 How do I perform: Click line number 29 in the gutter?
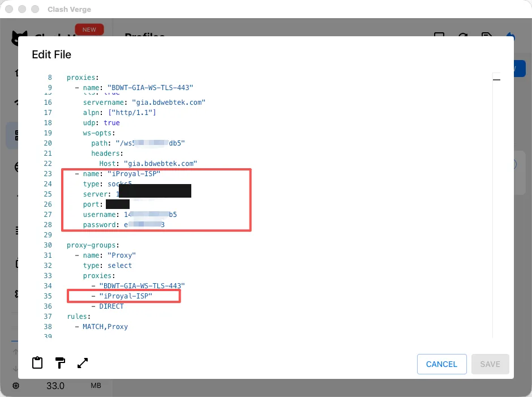[x=48, y=234]
